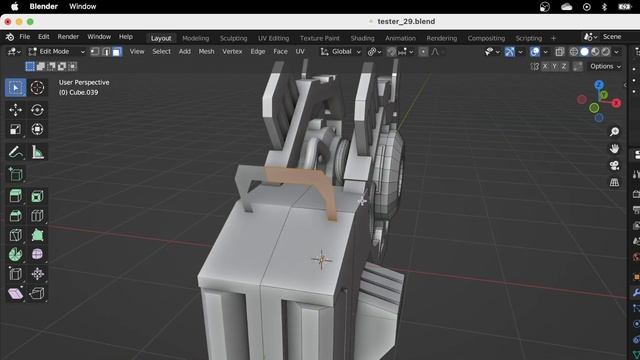Toggle snapping magnet button
The width and height of the screenshot is (640, 360).
click(x=391, y=52)
